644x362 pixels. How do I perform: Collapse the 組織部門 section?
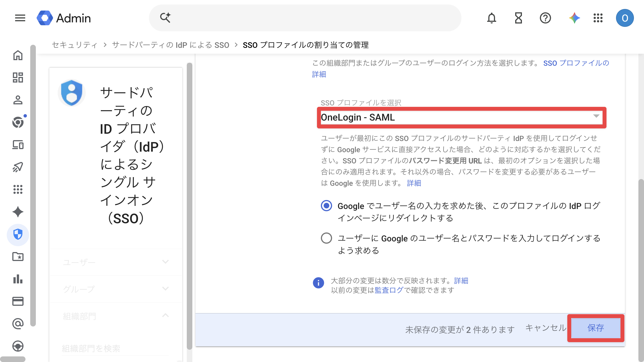coord(116,316)
